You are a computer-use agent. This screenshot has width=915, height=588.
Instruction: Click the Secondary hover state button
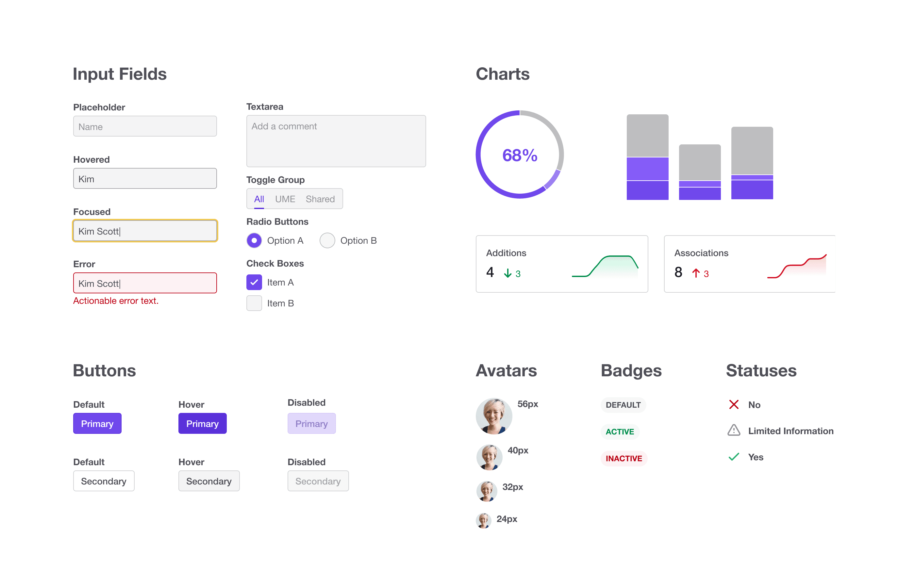tap(208, 480)
